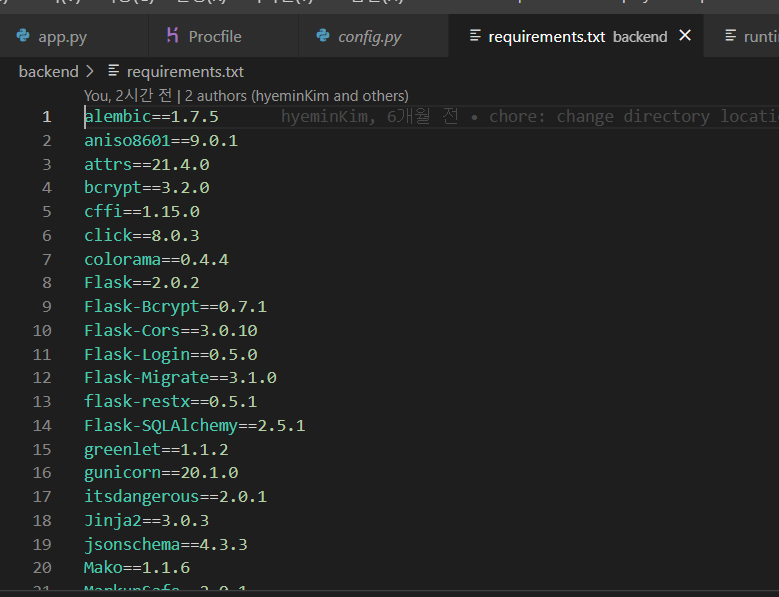Click the requirements.txt breadcrumb item

(185, 72)
